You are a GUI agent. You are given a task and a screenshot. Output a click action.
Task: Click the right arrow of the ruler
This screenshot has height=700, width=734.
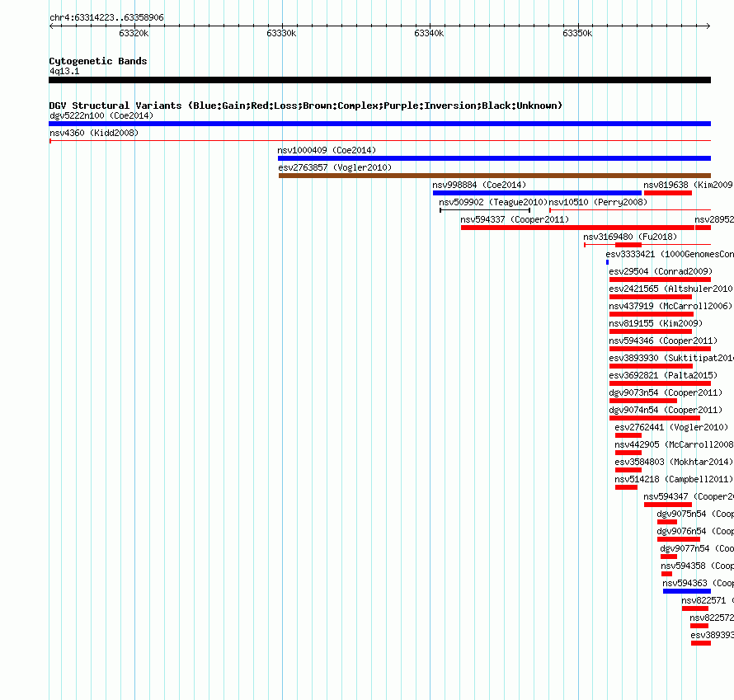[708, 26]
